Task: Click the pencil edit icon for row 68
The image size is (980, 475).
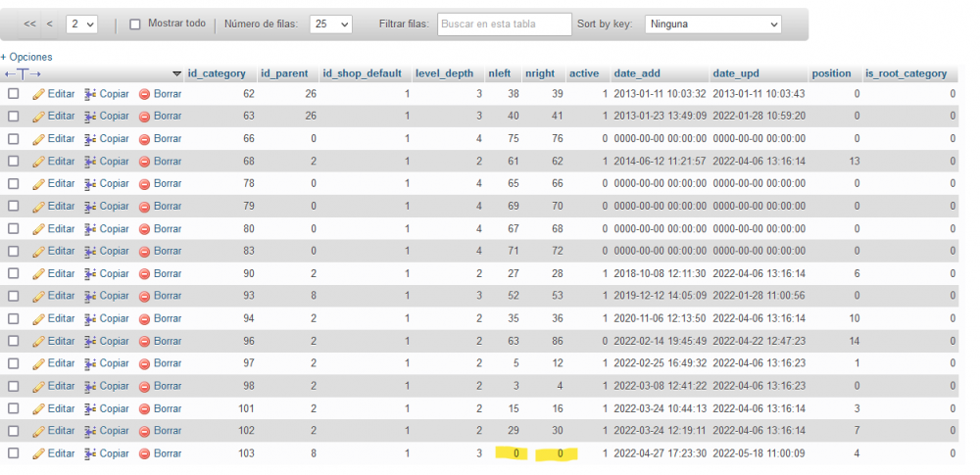Action: coord(39,162)
